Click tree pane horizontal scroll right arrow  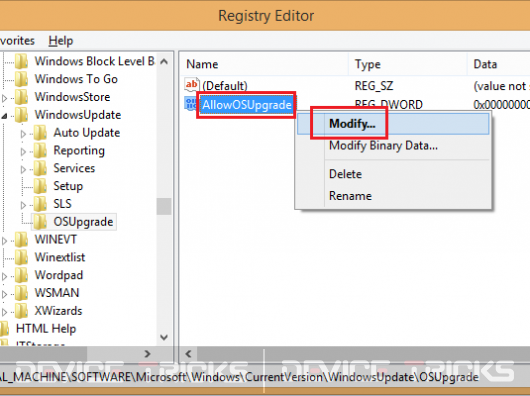(x=147, y=354)
